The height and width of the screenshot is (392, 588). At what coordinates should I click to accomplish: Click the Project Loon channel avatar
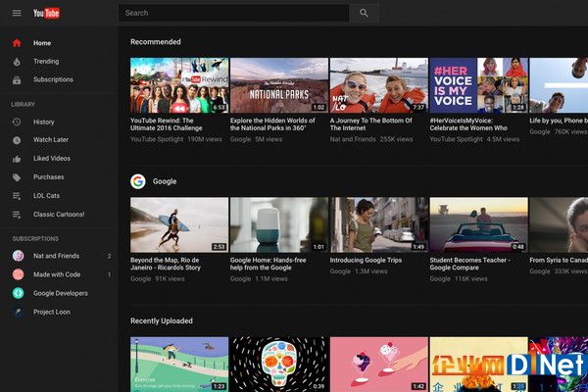pos(18,312)
